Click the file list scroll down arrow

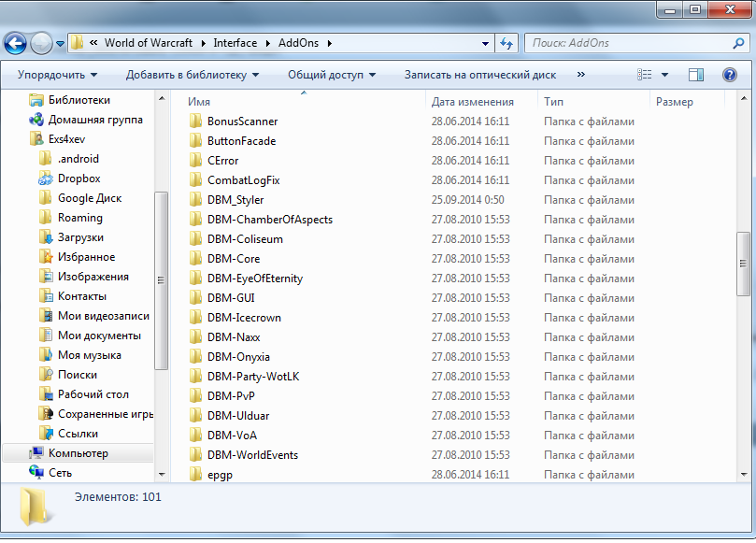[744, 475]
